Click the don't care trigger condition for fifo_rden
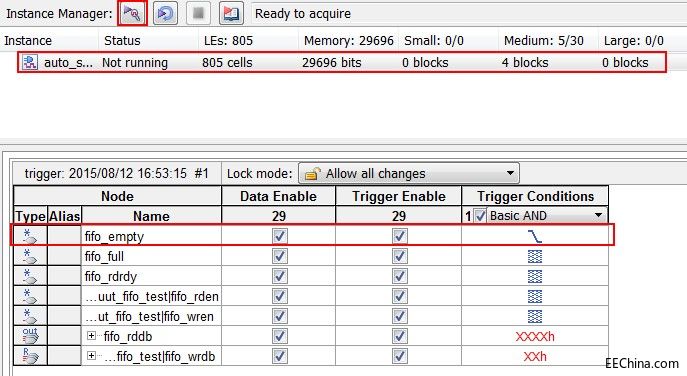Image resolution: width=687 pixels, height=376 pixels. pos(535,297)
